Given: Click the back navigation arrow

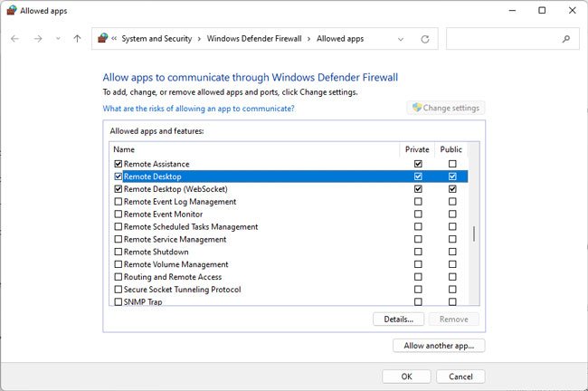Looking at the screenshot, I should (x=15, y=39).
